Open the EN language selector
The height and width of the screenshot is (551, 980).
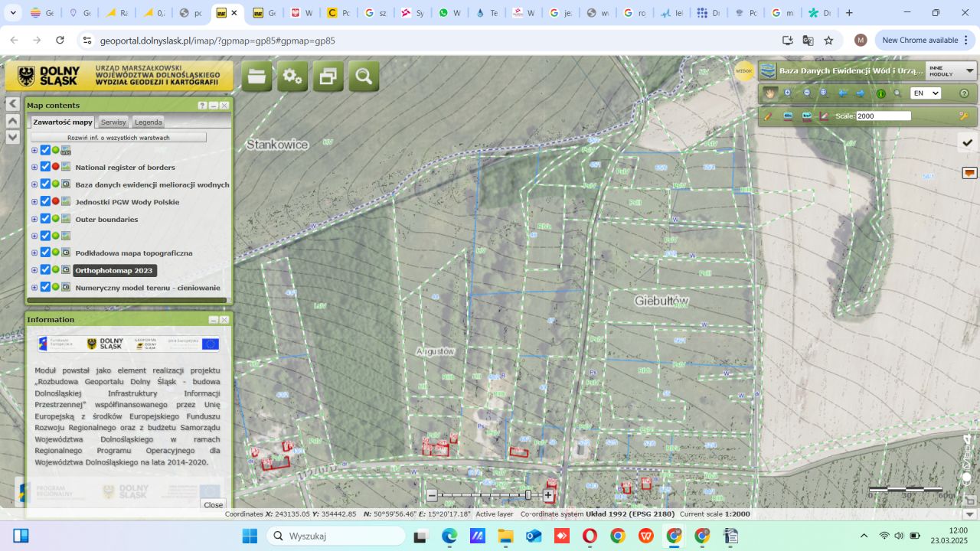tap(925, 93)
